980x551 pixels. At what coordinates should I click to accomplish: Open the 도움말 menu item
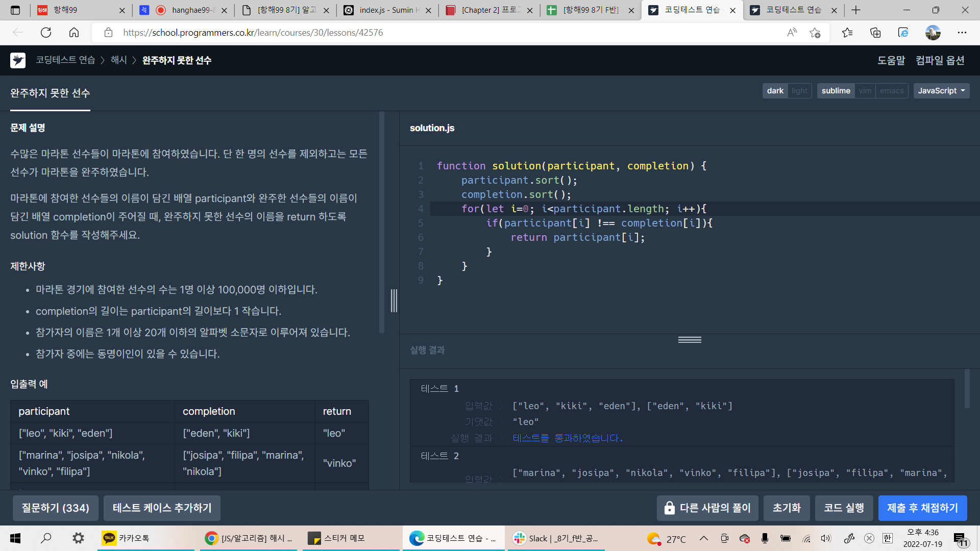pyautogui.click(x=891, y=60)
